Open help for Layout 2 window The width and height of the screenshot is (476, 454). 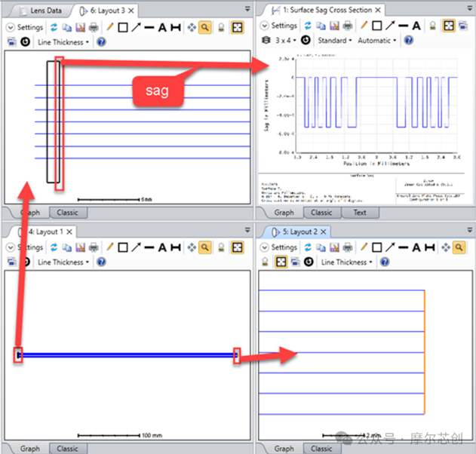pyautogui.click(x=385, y=262)
